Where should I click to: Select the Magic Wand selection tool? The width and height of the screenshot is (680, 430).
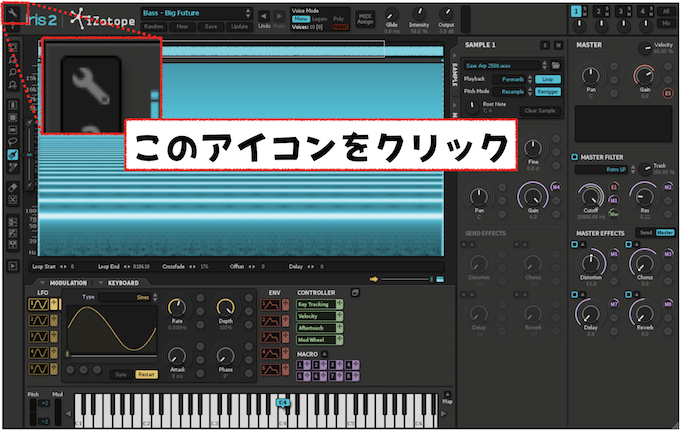[13, 167]
